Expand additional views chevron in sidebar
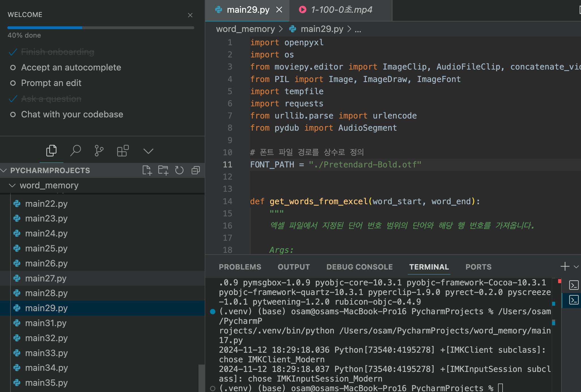The height and width of the screenshot is (392, 581). [x=148, y=151]
